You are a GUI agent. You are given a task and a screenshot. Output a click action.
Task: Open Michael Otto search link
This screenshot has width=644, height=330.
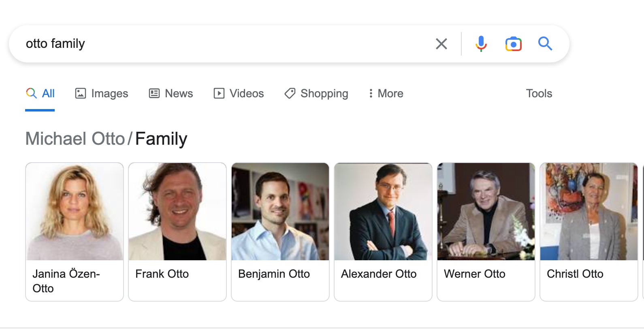pos(75,138)
